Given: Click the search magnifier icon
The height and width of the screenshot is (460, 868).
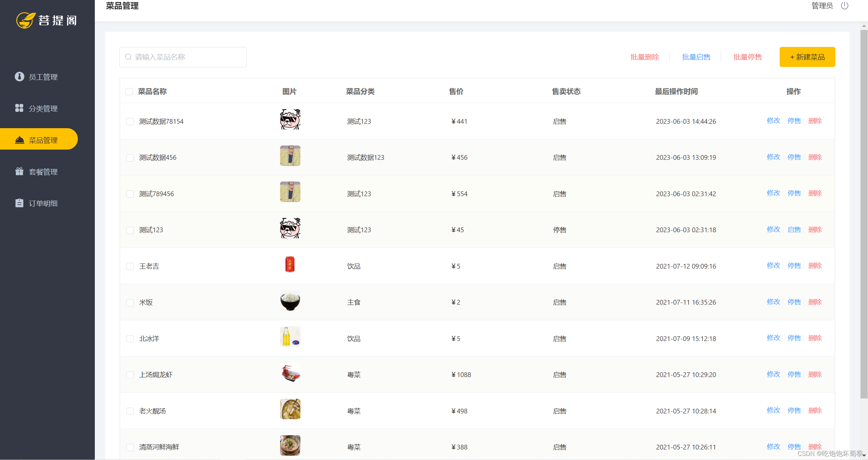Looking at the screenshot, I should pyautogui.click(x=128, y=57).
